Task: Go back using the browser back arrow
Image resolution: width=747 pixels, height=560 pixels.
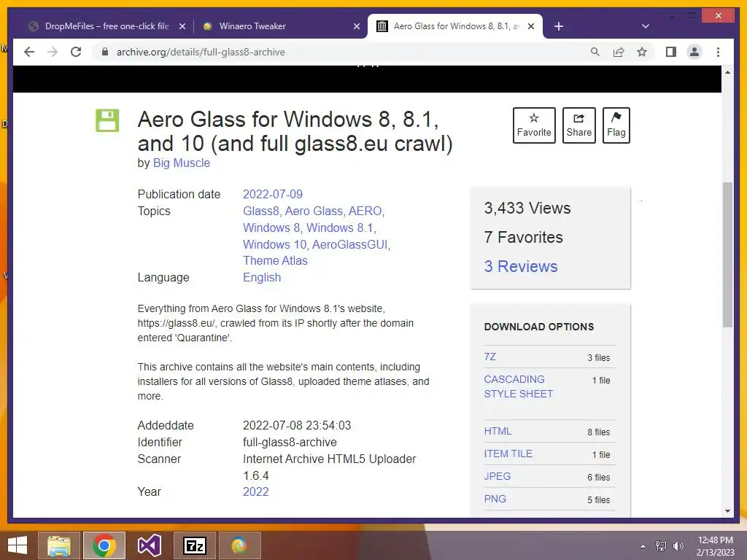Action: pyautogui.click(x=29, y=52)
